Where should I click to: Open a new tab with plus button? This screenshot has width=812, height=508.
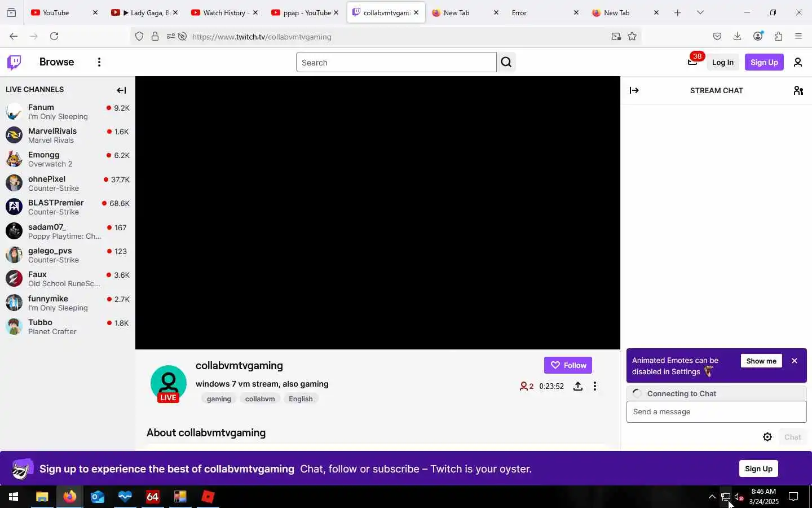678,12
